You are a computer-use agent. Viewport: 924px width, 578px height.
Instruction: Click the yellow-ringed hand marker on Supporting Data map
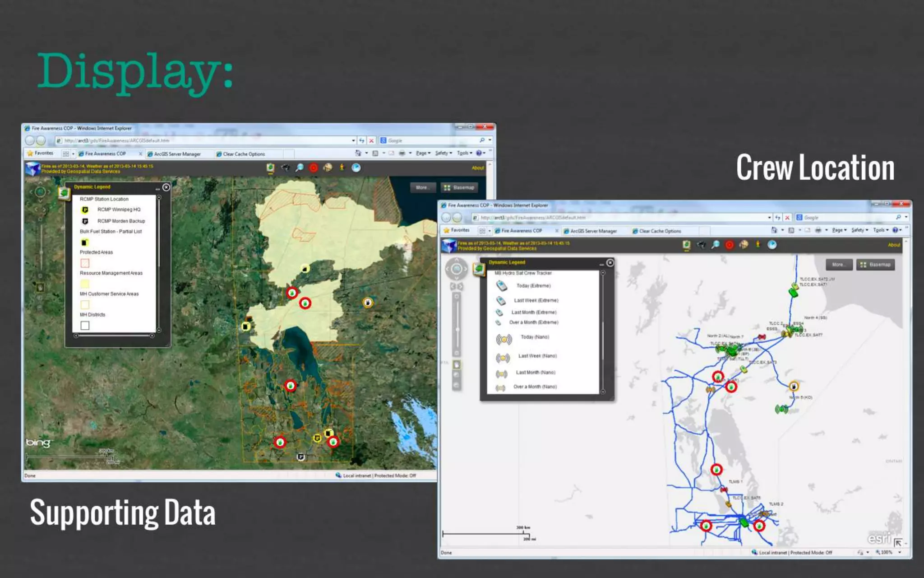click(x=368, y=303)
